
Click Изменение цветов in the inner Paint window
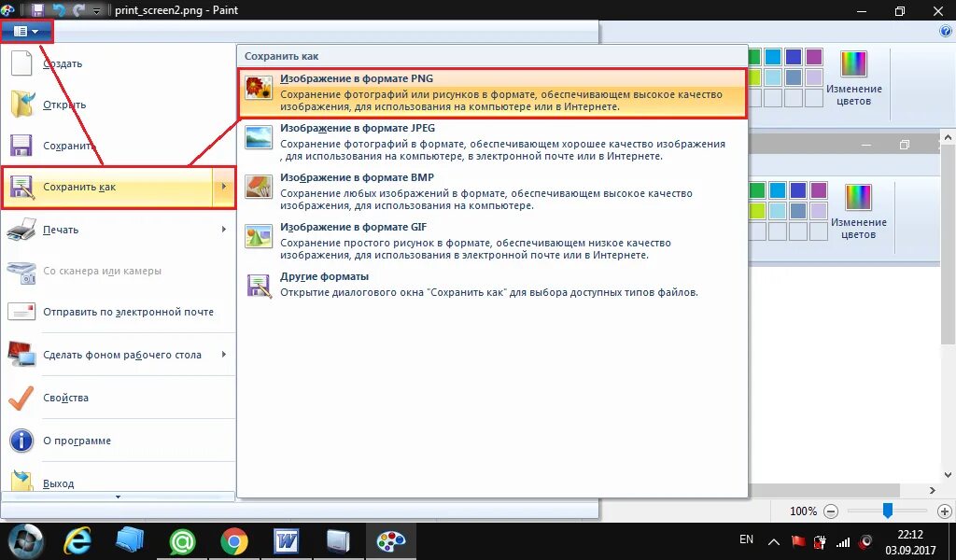[x=859, y=214]
